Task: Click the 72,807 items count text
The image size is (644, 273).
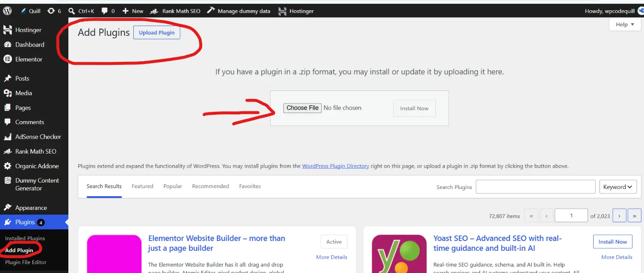Action: coord(504,216)
